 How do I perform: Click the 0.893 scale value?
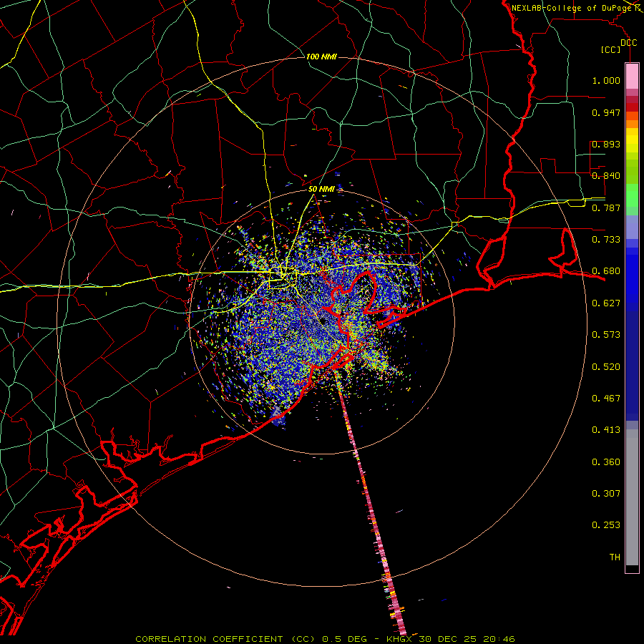[606, 144]
